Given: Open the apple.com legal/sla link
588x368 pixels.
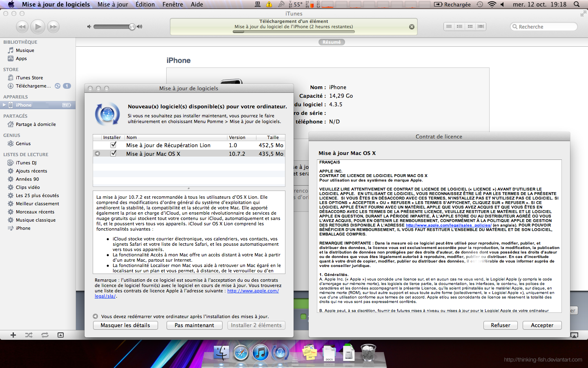Looking at the screenshot, I should [x=253, y=291].
